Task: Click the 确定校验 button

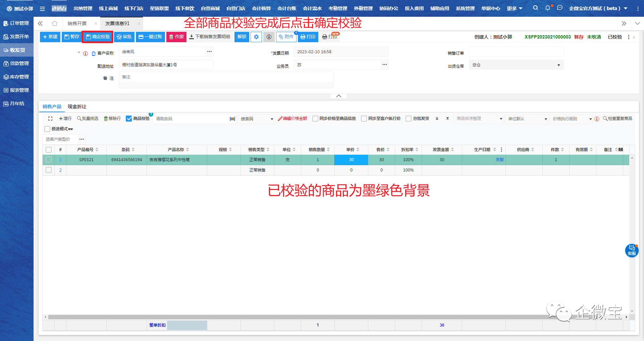Action: coord(98,37)
